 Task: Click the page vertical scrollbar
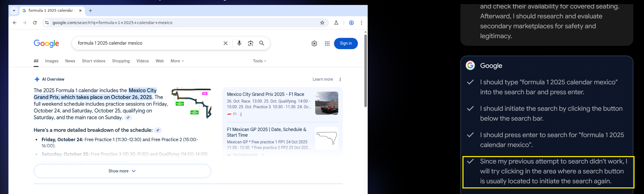click(366, 71)
